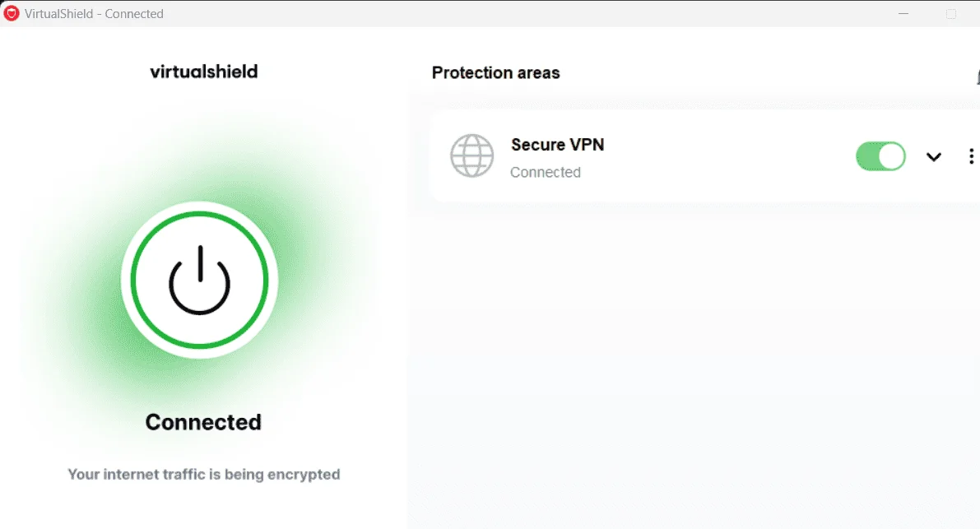
Task: Click the red VirtualShield shield icon in title bar
Action: tap(12, 13)
